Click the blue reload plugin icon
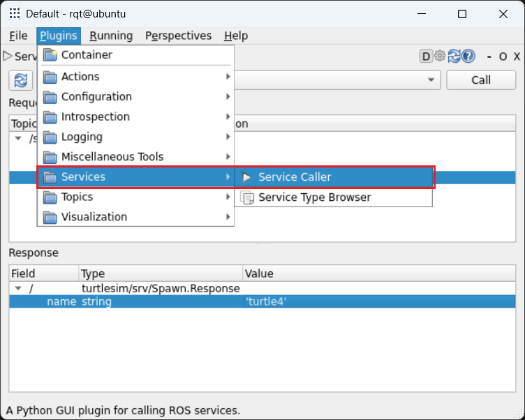Image resolution: width=525 pixels, height=420 pixels. pyautogui.click(x=454, y=57)
